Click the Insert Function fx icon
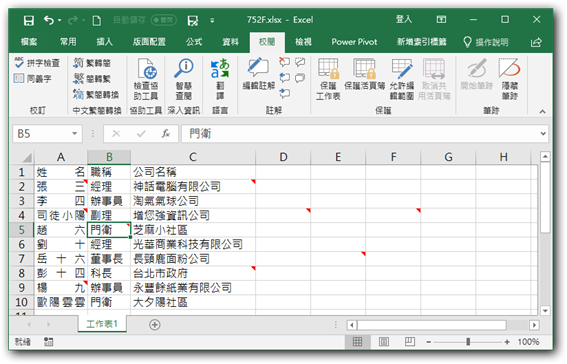Viewport: 567px width, 364px height. [166, 134]
